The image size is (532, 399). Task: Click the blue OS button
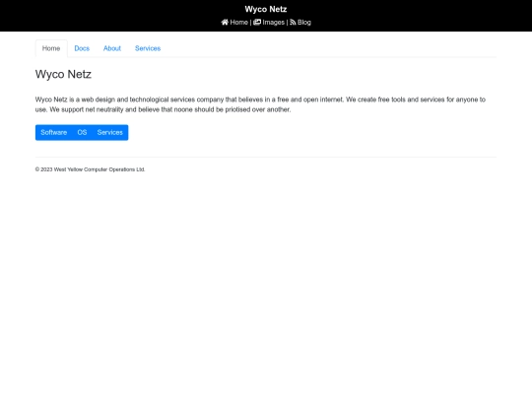pos(82,132)
